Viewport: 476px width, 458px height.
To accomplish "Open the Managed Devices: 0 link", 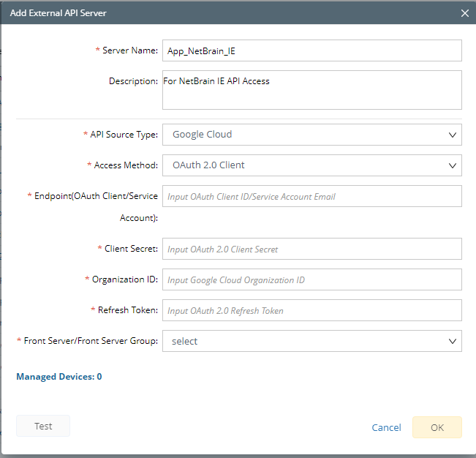I will (59, 377).
